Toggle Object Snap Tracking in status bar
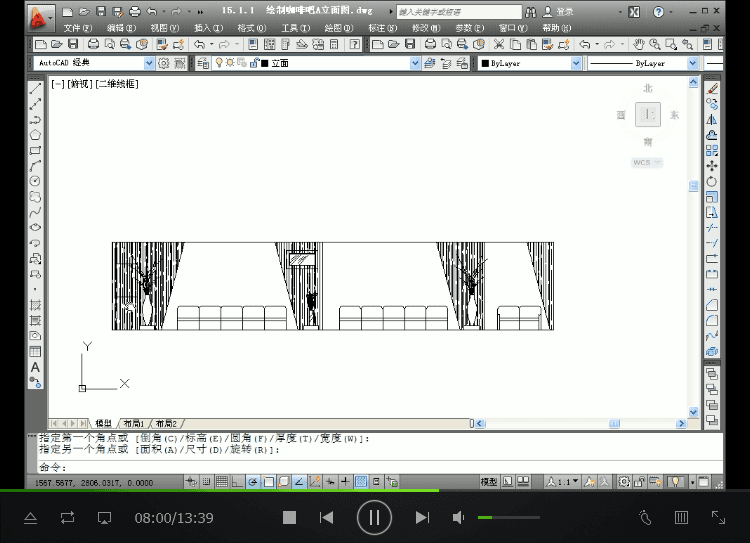This screenshot has height=543, width=750. point(299,482)
